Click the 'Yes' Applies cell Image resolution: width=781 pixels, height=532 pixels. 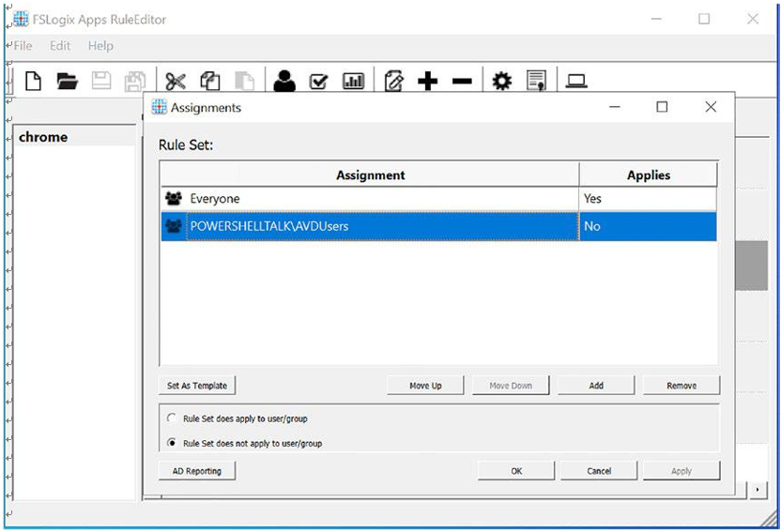coord(648,199)
